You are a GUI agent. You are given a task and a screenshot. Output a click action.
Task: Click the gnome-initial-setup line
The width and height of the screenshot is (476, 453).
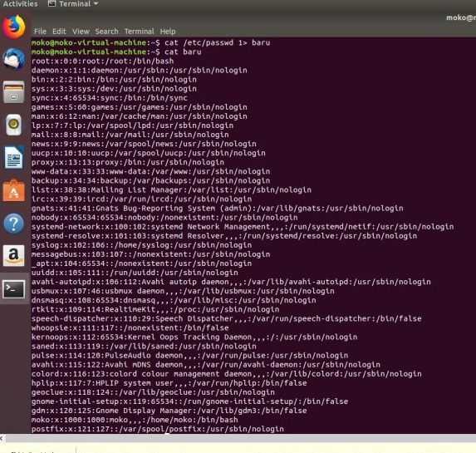pyautogui.click(x=189, y=401)
